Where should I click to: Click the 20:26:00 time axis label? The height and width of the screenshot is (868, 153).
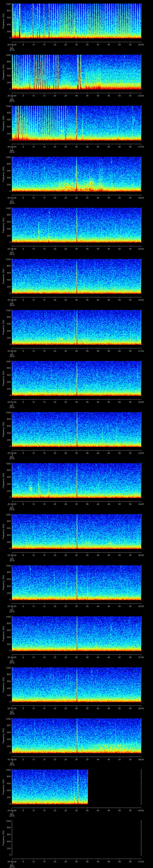tap(12, 147)
